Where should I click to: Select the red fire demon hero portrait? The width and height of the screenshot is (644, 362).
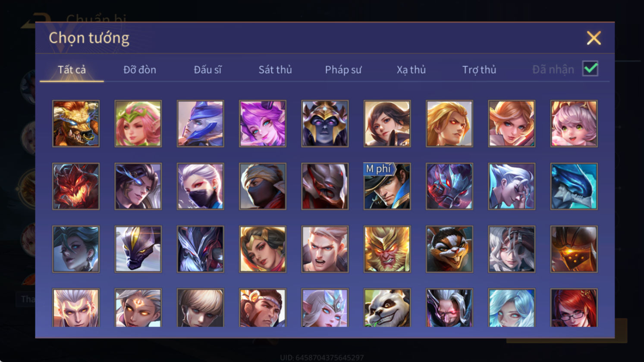pos(76,186)
